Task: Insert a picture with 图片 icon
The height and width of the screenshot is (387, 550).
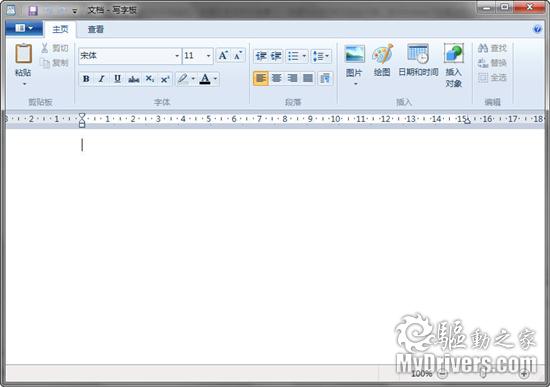Action: tap(354, 54)
